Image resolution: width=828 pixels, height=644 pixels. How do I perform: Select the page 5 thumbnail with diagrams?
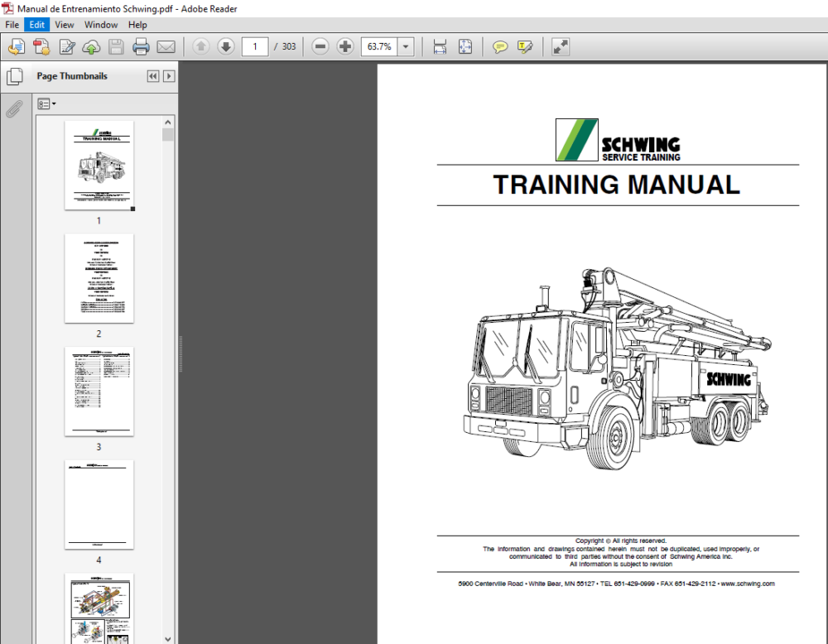(99, 608)
